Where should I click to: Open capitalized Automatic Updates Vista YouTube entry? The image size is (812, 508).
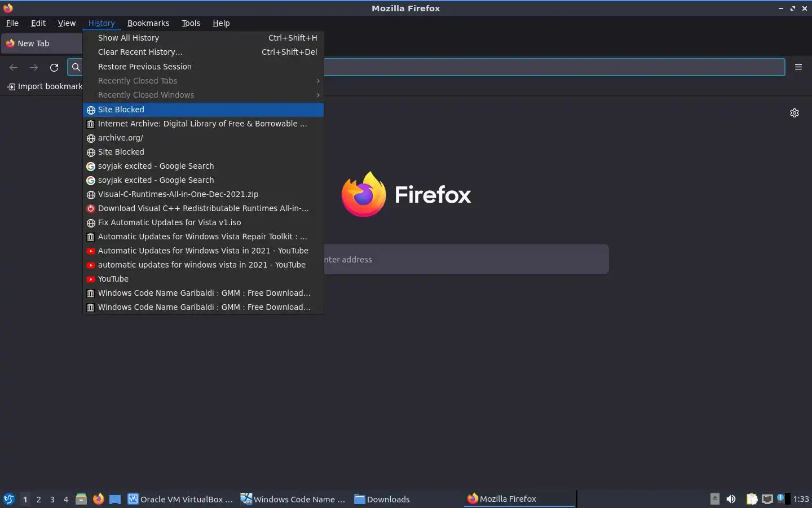pyautogui.click(x=203, y=251)
